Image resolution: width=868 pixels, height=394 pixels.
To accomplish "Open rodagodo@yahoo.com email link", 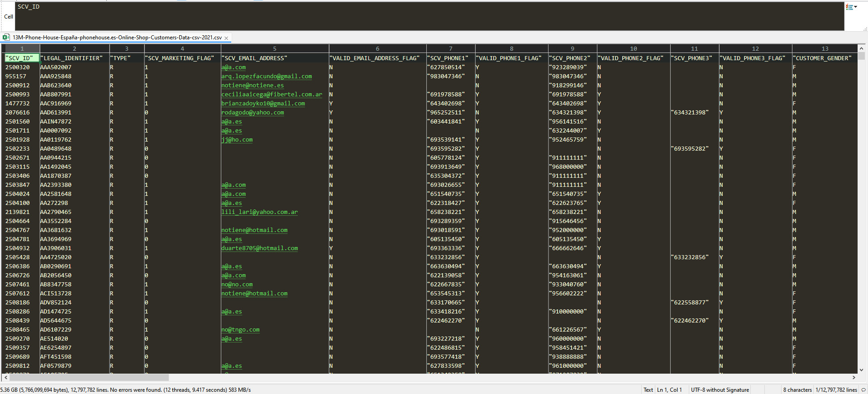I will 253,113.
